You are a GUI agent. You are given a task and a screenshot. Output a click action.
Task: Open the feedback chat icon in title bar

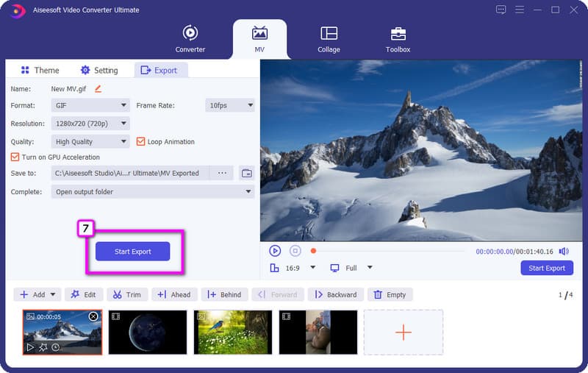[x=501, y=10]
